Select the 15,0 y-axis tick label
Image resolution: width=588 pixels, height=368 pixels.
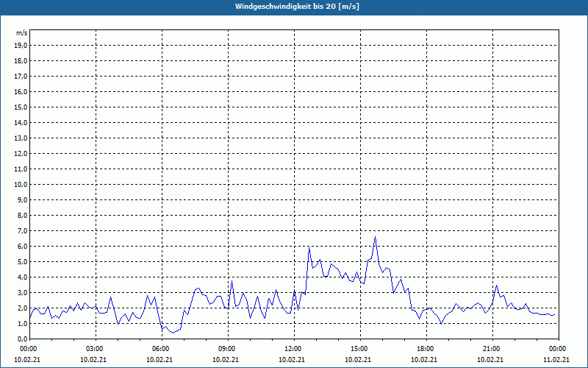tap(21, 107)
